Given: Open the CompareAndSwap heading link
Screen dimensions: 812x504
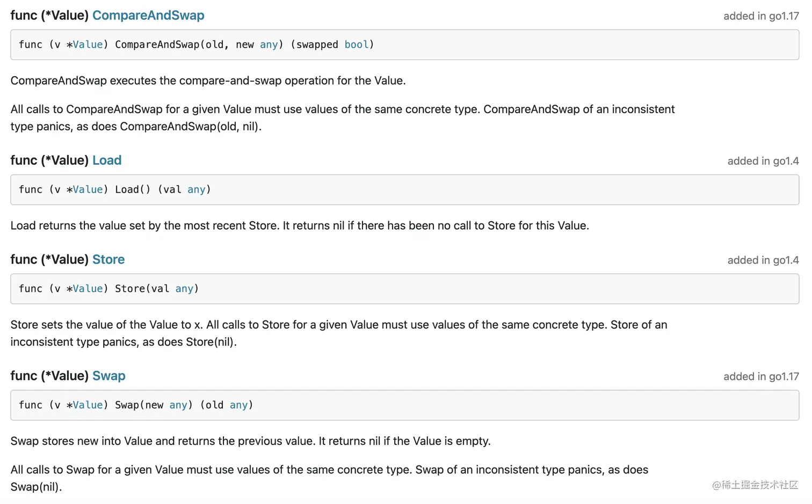Looking at the screenshot, I should point(148,15).
